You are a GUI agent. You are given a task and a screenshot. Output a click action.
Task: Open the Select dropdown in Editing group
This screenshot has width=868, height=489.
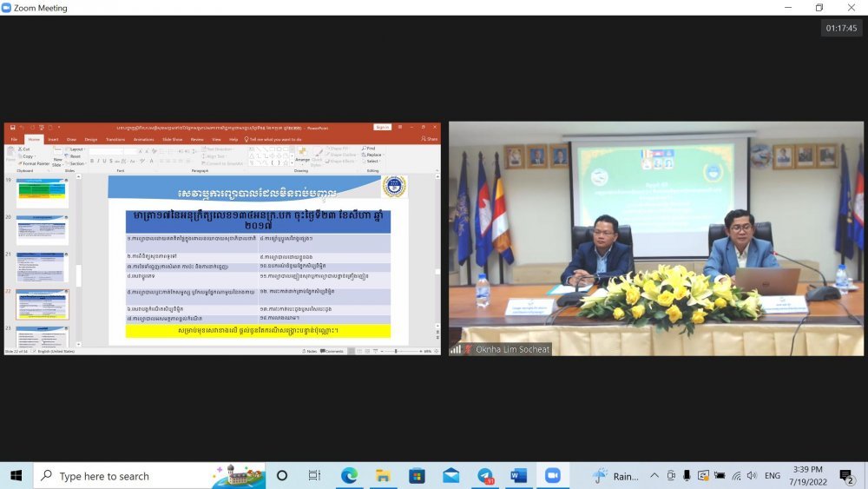point(372,161)
